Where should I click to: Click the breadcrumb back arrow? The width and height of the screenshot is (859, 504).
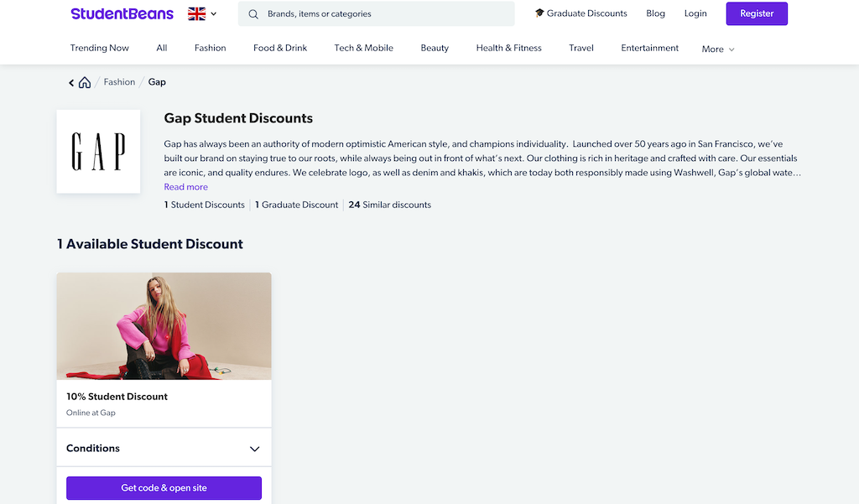pyautogui.click(x=71, y=83)
